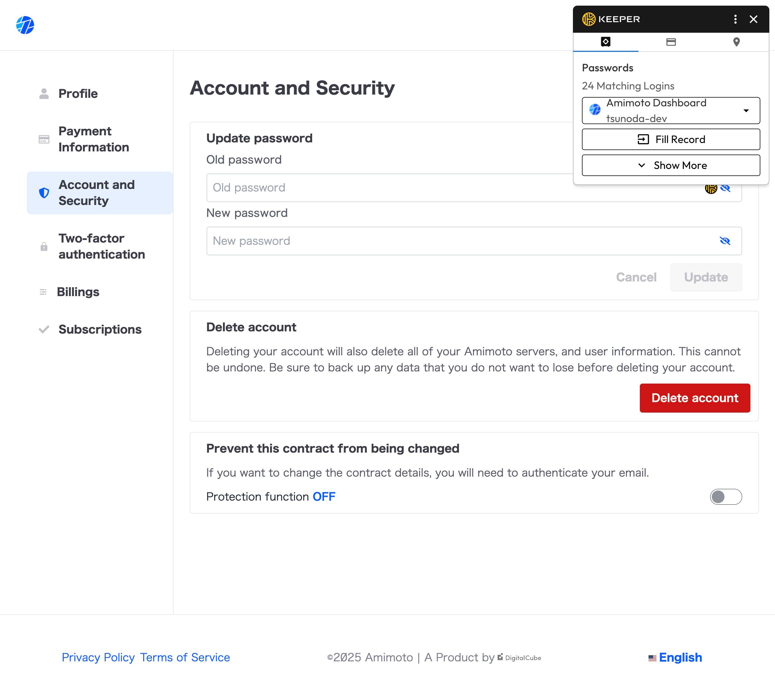The image size is (775, 700).
Task: Click into the New password field
Action: click(461, 241)
